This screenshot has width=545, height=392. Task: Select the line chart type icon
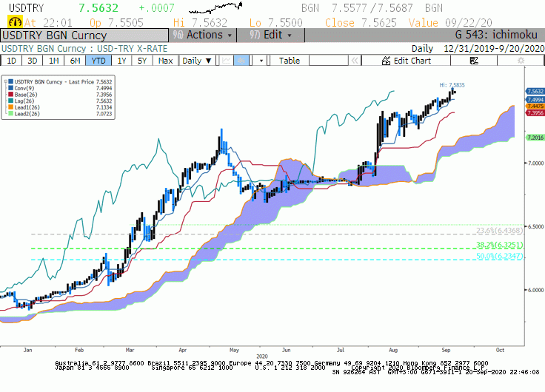(x=227, y=61)
